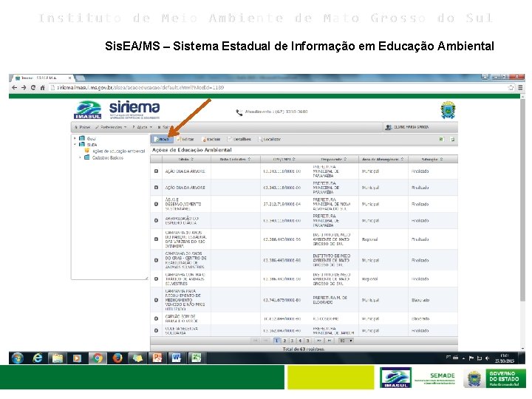Open the Painel menu item
Screen dimensions: 532x399
coord(83,127)
